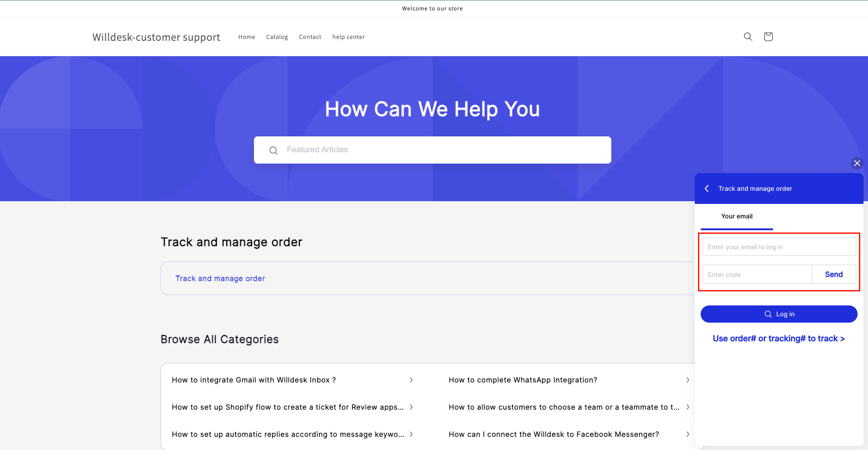Open 'How to complete WhatsApp Integration?' article
The width and height of the screenshot is (868, 450).
(x=523, y=380)
